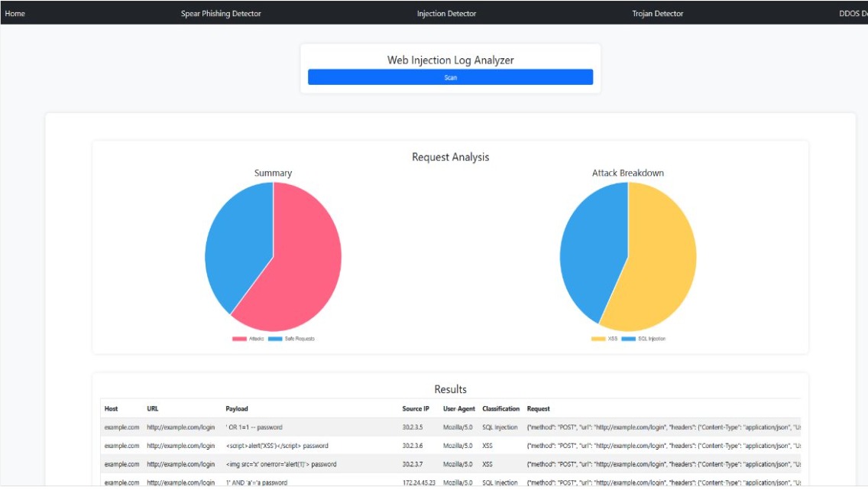868x497 pixels.
Task: Toggle the Attacks legend entry
Action: [x=248, y=339]
